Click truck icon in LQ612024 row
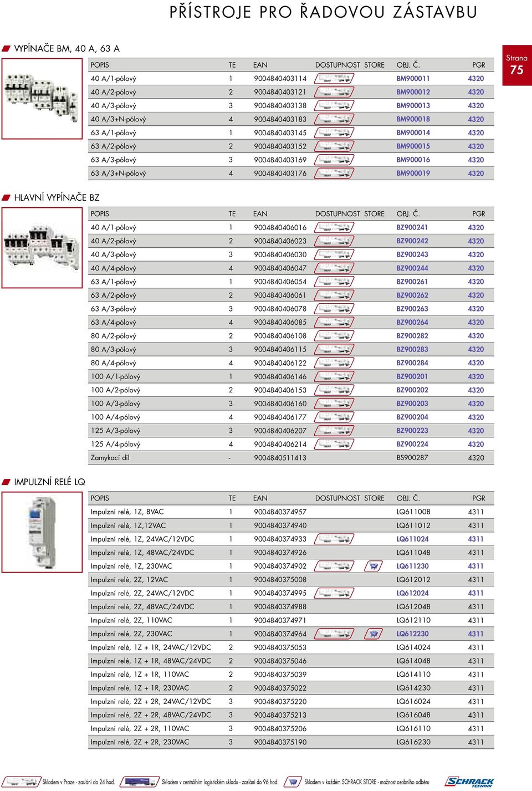This screenshot has width=532, height=791. pos(334,593)
